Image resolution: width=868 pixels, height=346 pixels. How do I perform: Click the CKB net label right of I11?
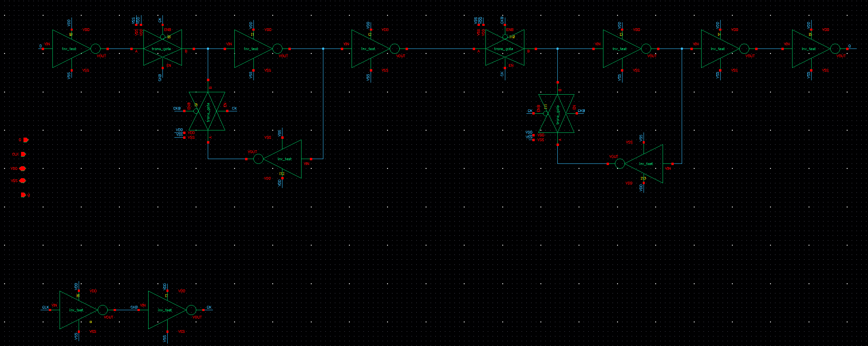[581, 111]
